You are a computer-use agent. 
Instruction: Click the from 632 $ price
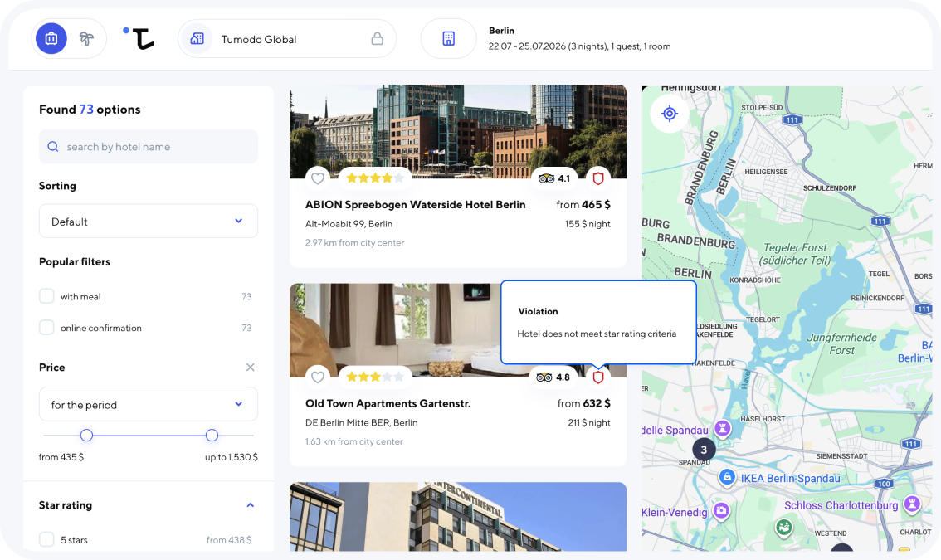(583, 403)
